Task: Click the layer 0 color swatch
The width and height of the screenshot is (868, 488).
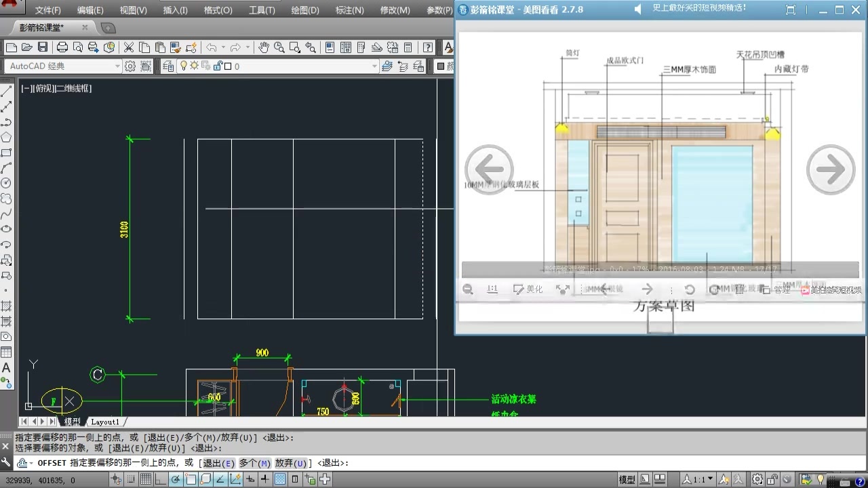Action: [x=228, y=66]
